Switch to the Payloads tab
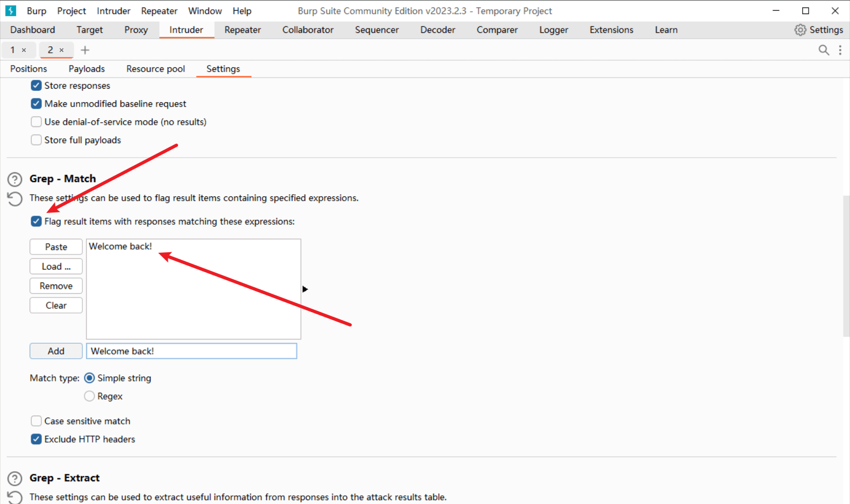 87,69
